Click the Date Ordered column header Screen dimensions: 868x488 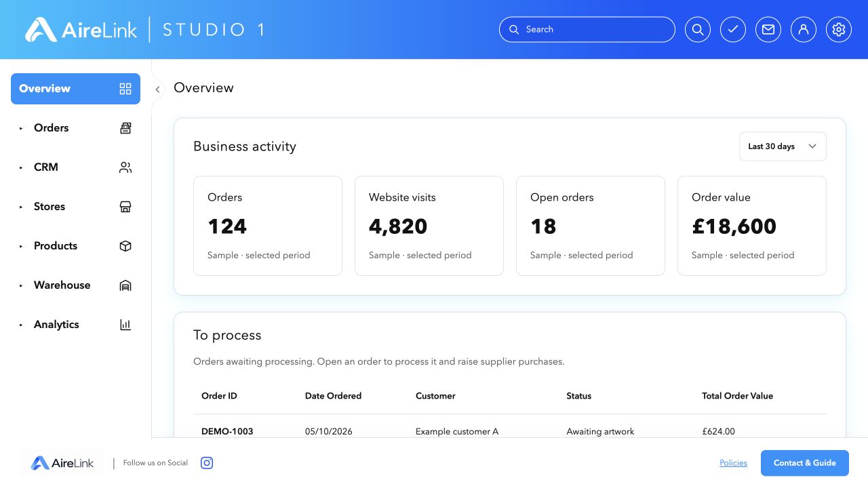tap(333, 396)
